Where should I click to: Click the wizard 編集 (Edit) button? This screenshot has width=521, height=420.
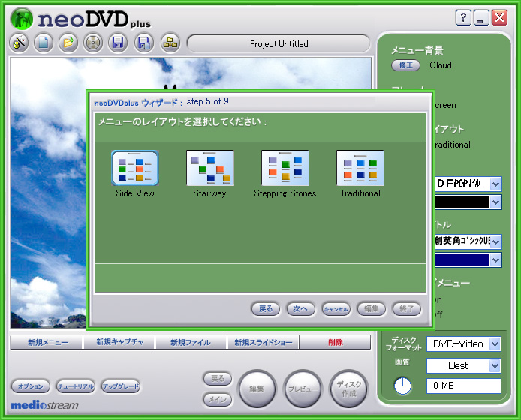pos(371,309)
